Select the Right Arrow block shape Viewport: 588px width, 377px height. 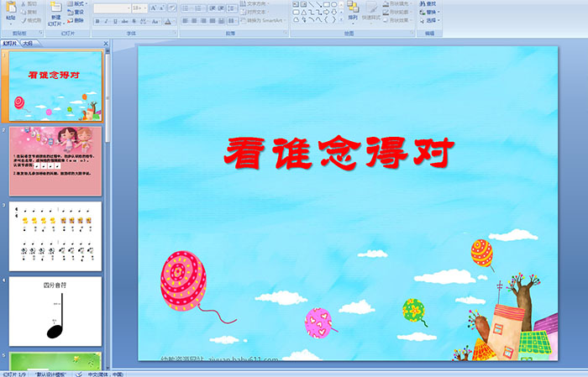point(326,12)
